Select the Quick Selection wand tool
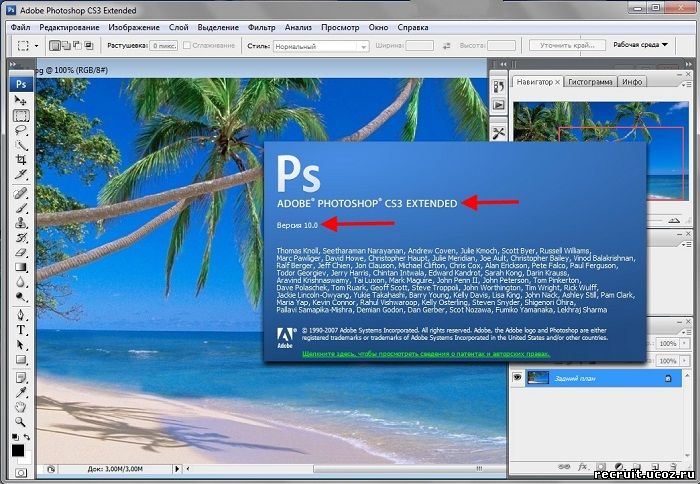 21,145
